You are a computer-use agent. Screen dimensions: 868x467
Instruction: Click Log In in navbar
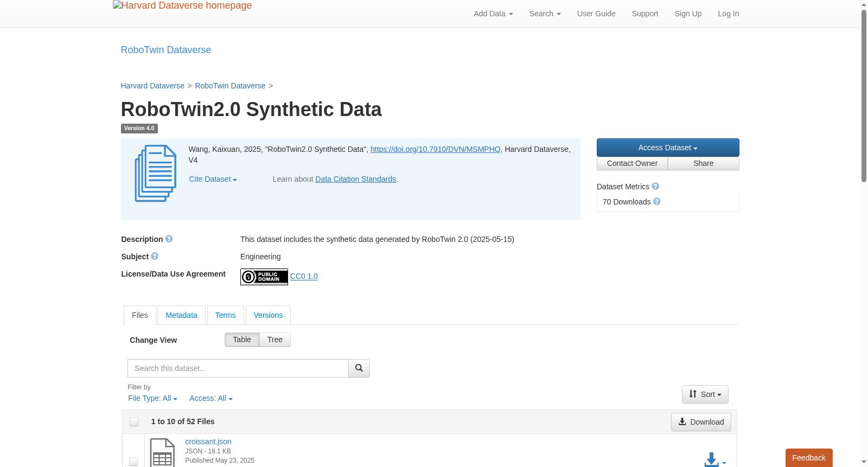tap(729, 14)
